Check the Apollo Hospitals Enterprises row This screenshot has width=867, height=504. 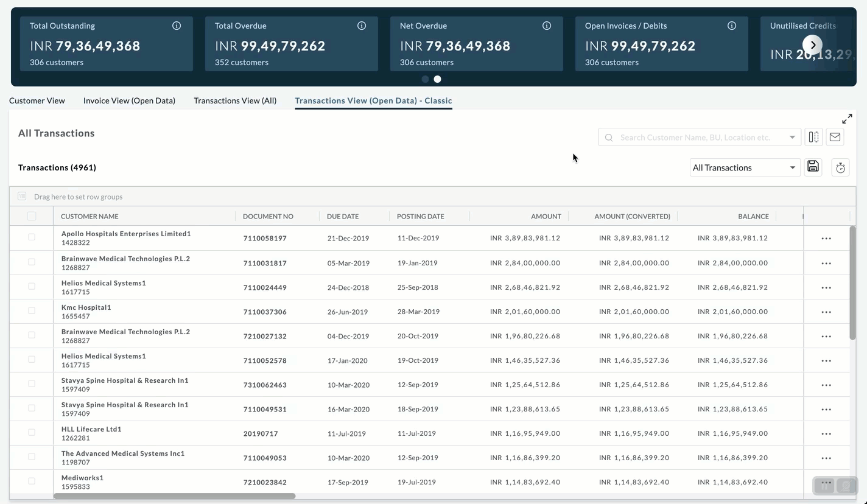(x=32, y=237)
